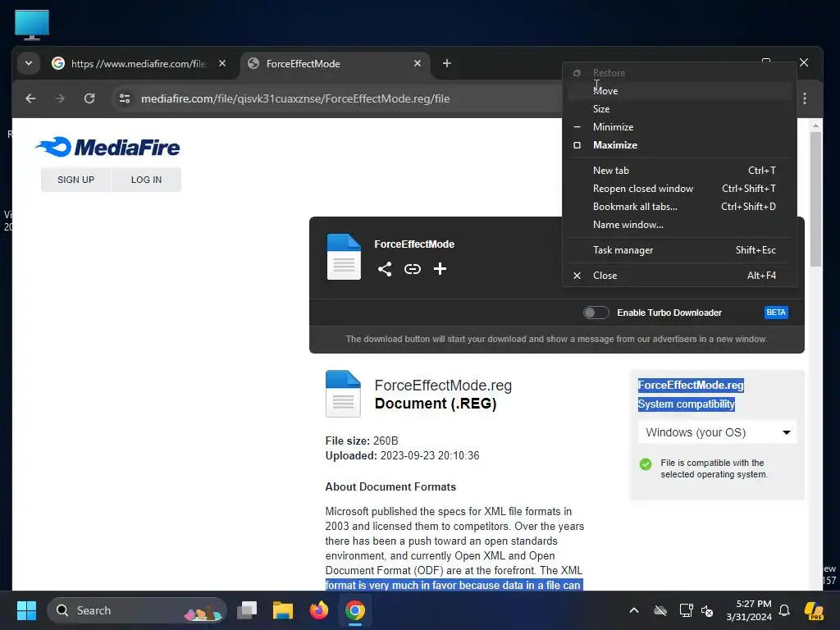Click the cloud sync tray icon
This screenshot has height=630, width=840.
(x=660, y=610)
